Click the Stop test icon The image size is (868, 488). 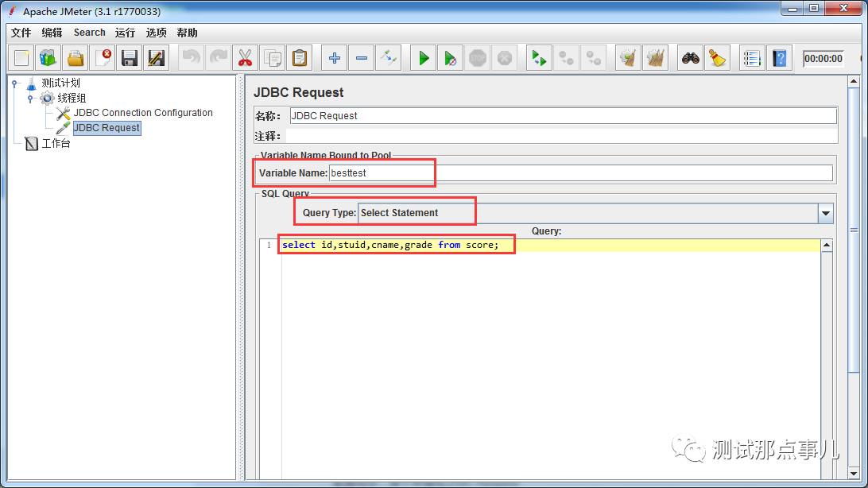click(x=477, y=57)
